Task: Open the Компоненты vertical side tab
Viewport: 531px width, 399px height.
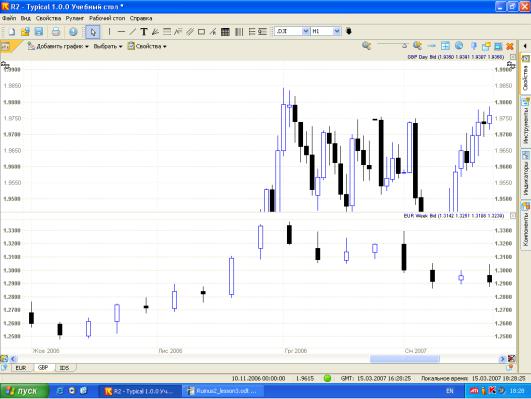Action: tap(525, 225)
